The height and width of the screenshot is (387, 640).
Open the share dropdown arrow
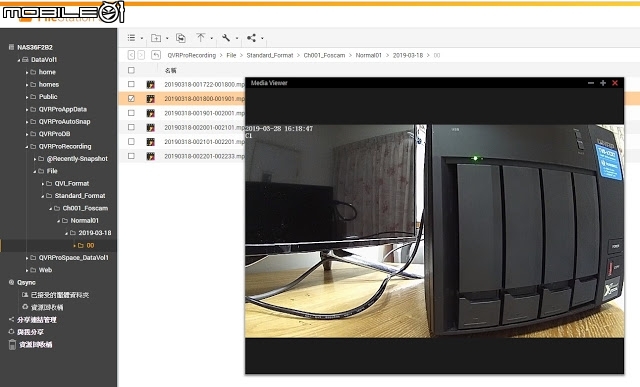(x=262, y=38)
